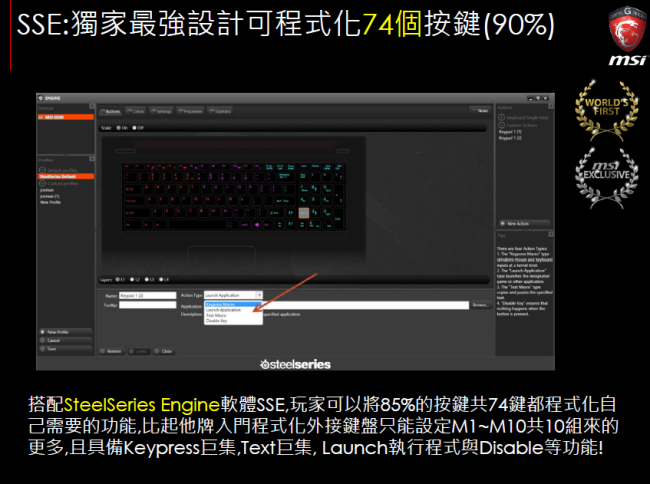Select layer L3 radio button
The width and height of the screenshot is (650, 484).
pyautogui.click(x=147, y=279)
